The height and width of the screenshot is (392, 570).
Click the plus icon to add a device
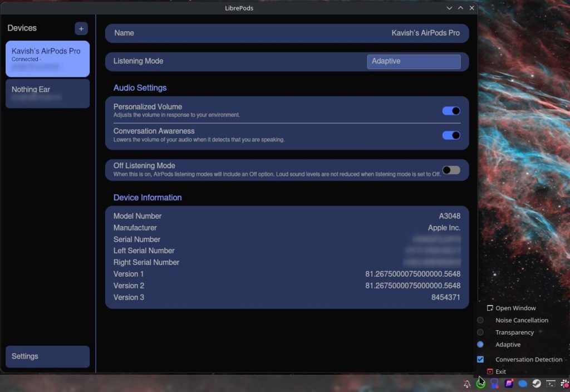coord(81,28)
